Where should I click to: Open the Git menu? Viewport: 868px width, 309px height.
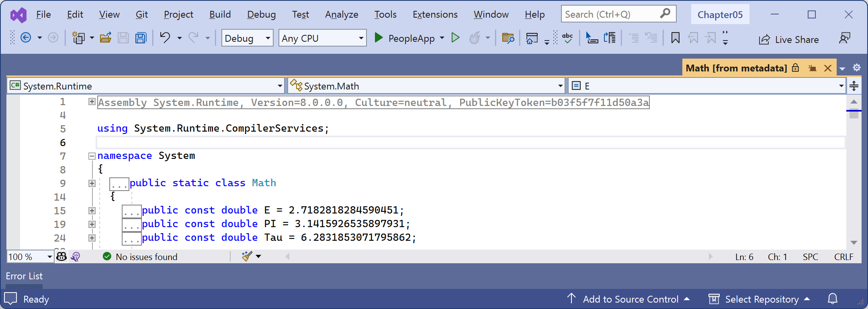142,14
